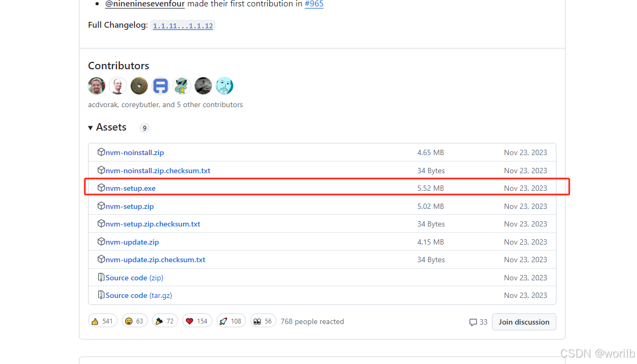The width and height of the screenshot is (637, 364).
Task: Open the 1.1.11...1.1.12 full changelog link
Action: [x=183, y=26]
